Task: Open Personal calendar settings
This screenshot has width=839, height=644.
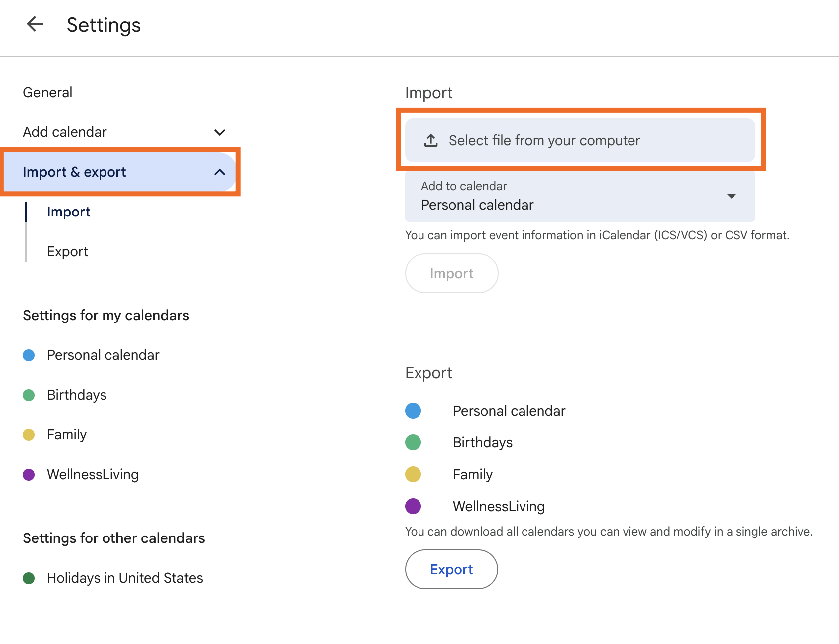Action: (x=103, y=355)
